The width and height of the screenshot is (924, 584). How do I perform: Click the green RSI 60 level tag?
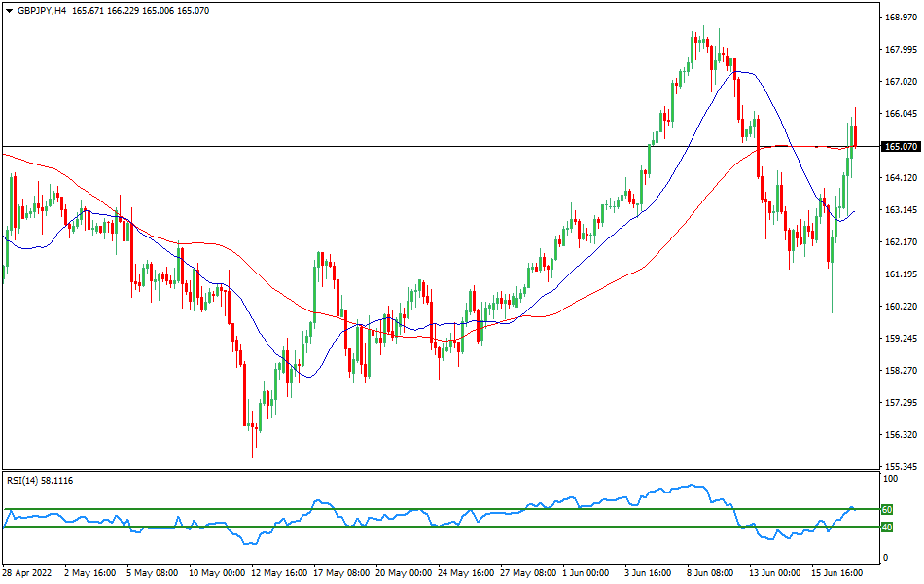[x=886, y=509]
